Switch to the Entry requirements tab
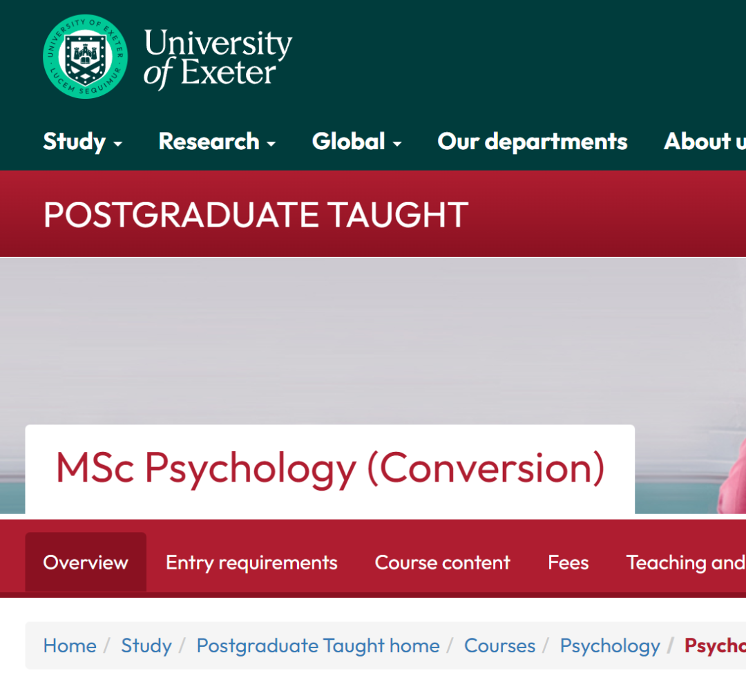Viewport: 746px width, 700px height. point(251,562)
